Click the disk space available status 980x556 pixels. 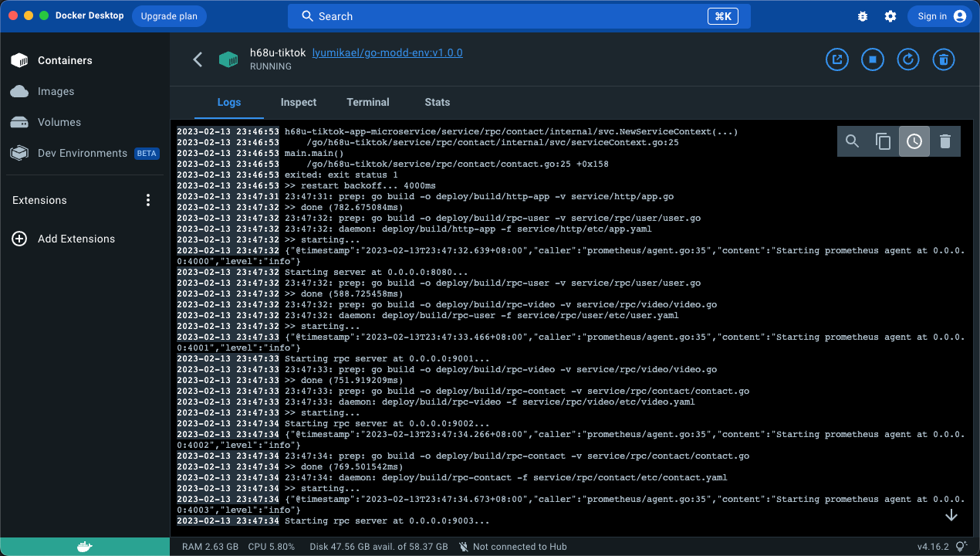(379, 547)
